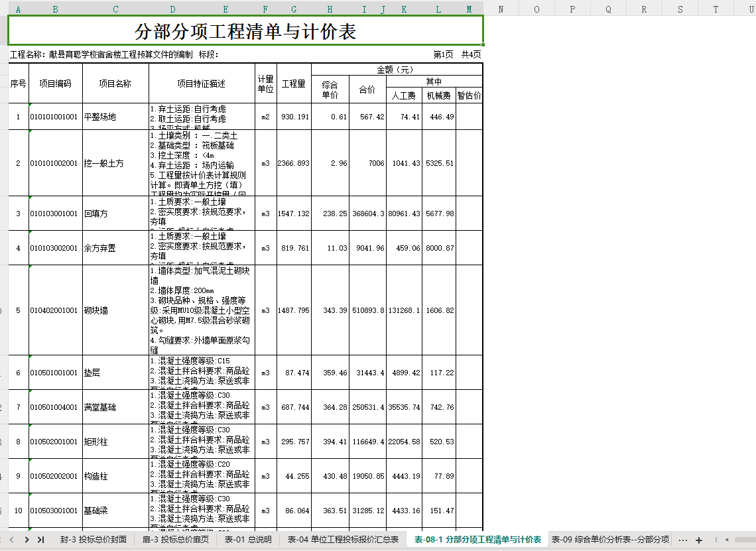This screenshot has height=551, width=756.
Task: Select the 项目特征描述 header cell
Action: (202, 84)
